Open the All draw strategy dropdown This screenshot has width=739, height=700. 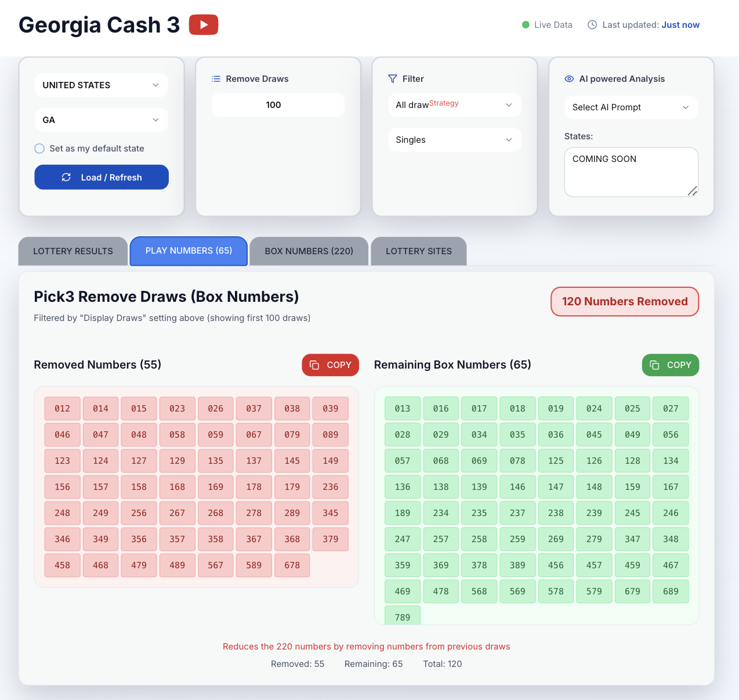[455, 105]
